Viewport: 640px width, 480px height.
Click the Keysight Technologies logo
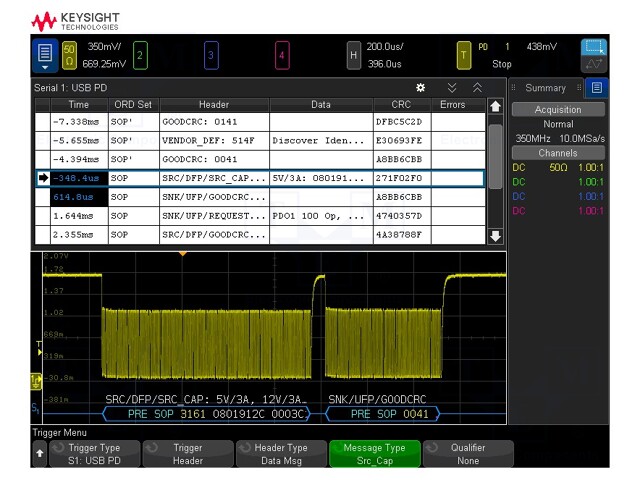pyautogui.click(x=76, y=21)
